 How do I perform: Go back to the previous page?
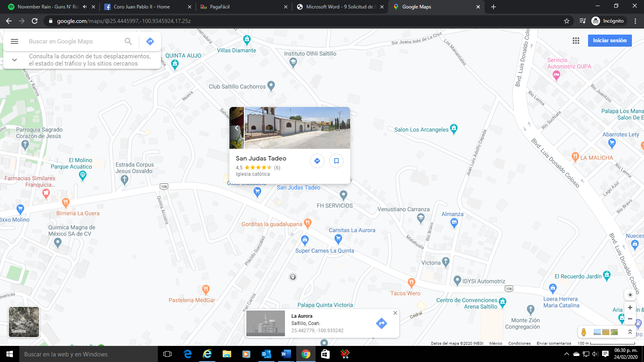(x=9, y=21)
